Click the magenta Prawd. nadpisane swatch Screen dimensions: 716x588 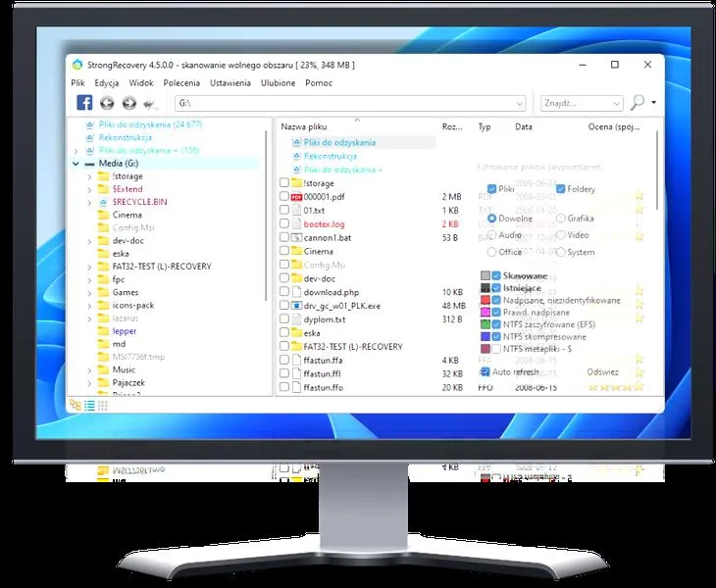click(x=486, y=313)
